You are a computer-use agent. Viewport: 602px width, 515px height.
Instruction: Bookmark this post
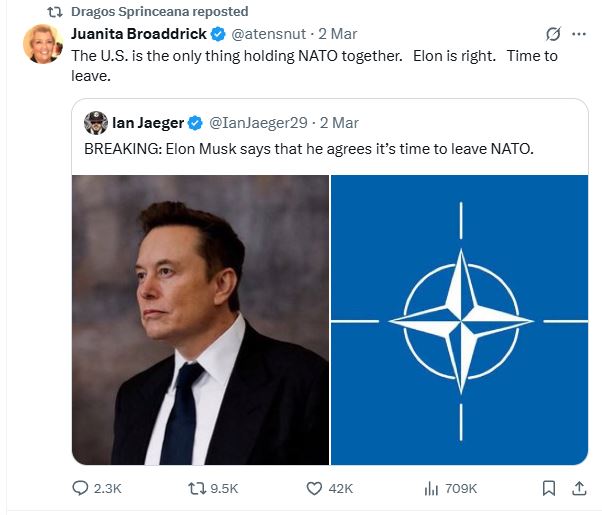pos(548,488)
